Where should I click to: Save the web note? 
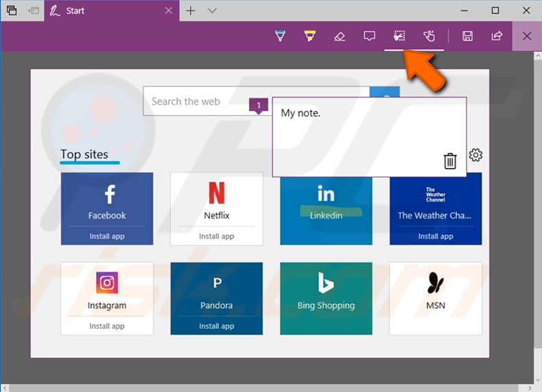(467, 36)
